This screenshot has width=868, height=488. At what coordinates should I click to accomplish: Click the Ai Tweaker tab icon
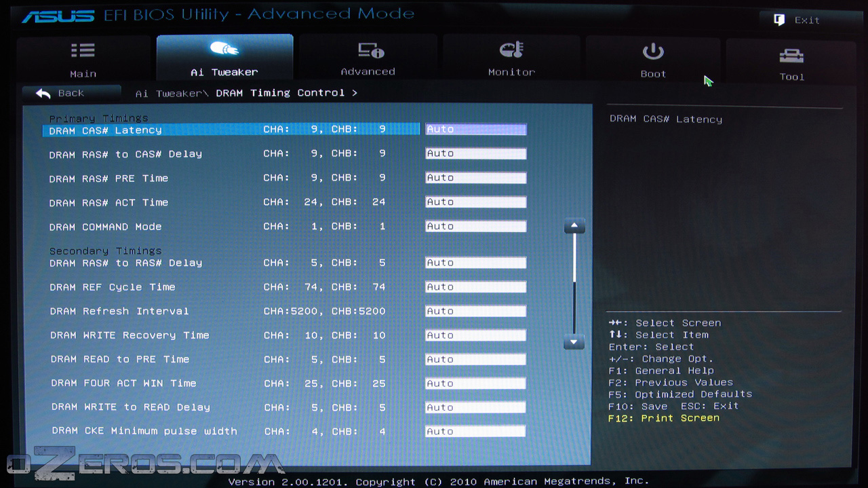coord(224,49)
